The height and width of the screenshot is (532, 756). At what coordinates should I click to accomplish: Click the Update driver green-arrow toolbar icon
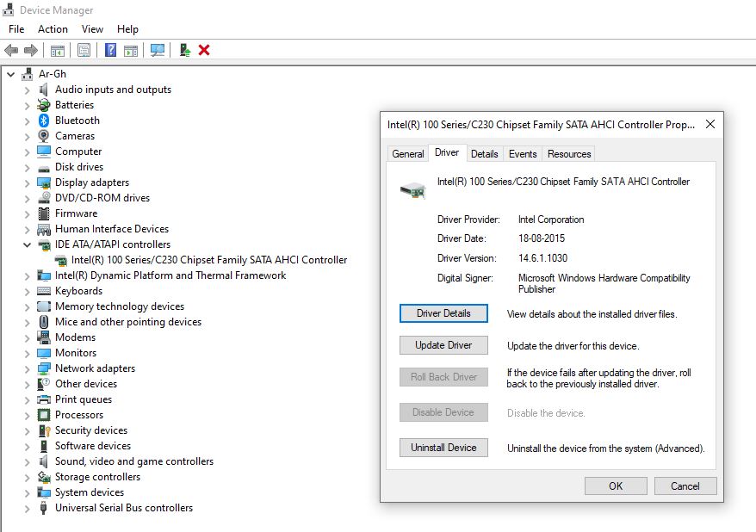coord(184,50)
